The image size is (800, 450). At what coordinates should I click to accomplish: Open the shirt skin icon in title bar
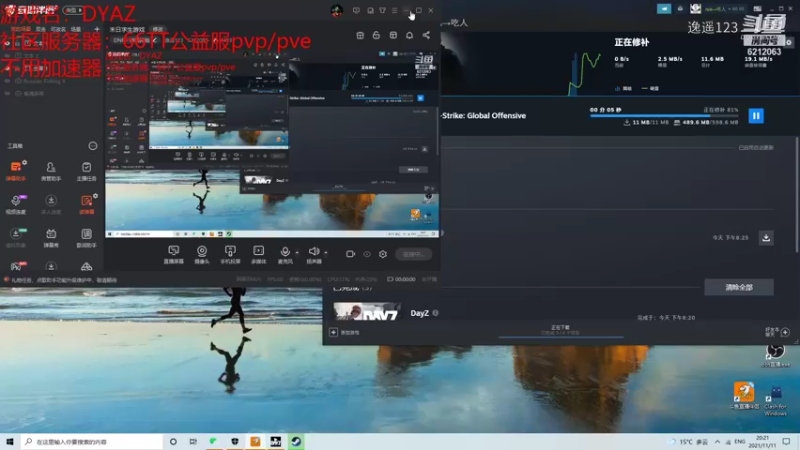pos(382,10)
